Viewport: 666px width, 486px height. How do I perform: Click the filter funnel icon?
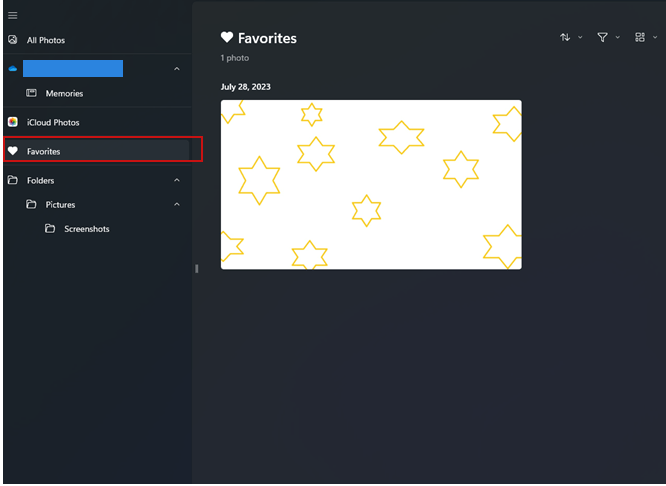pyautogui.click(x=602, y=37)
